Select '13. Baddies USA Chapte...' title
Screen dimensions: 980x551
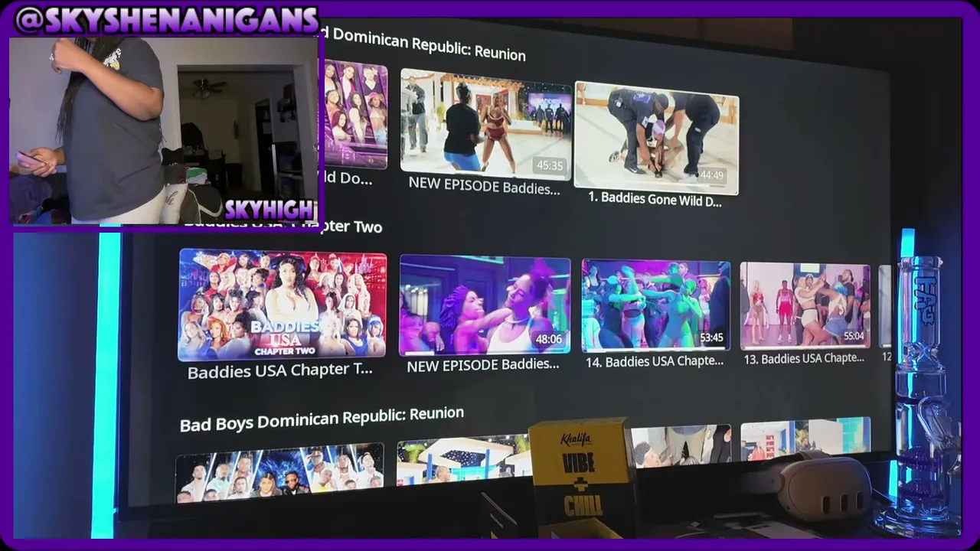tap(804, 358)
